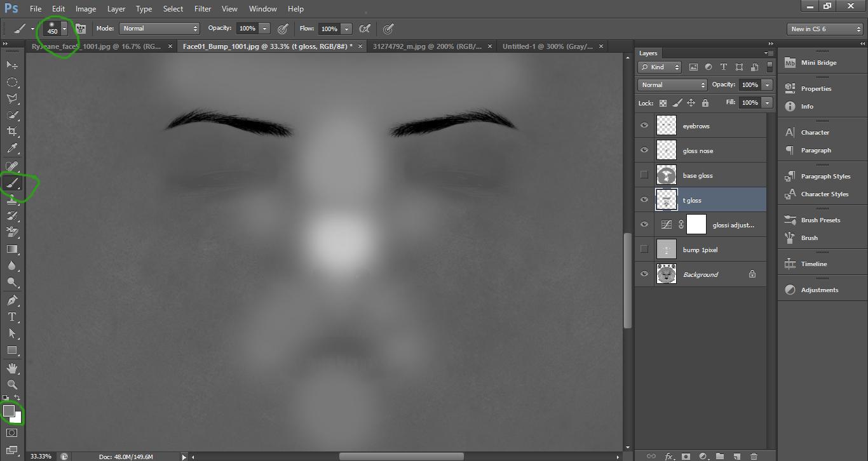Create a new layer group
868x461 pixels.
pyautogui.click(x=720, y=456)
